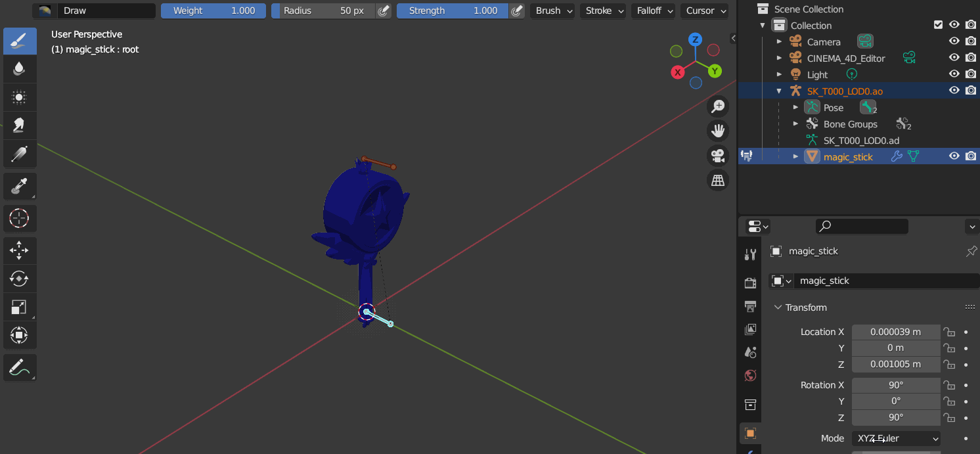Open the Tool properties tab
Image resolution: width=980 pixels, height=454 pixels.
pyautogui.click(x=750, y=254)
